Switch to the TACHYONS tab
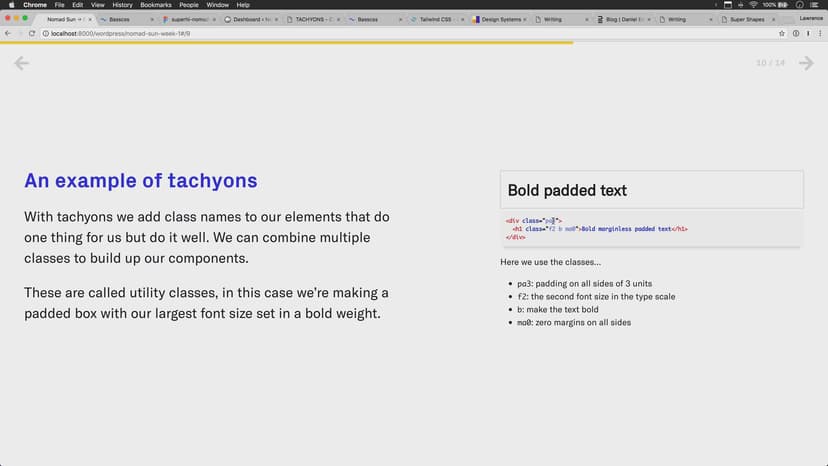This screenshot has width=828, height=466. (316, 19)
